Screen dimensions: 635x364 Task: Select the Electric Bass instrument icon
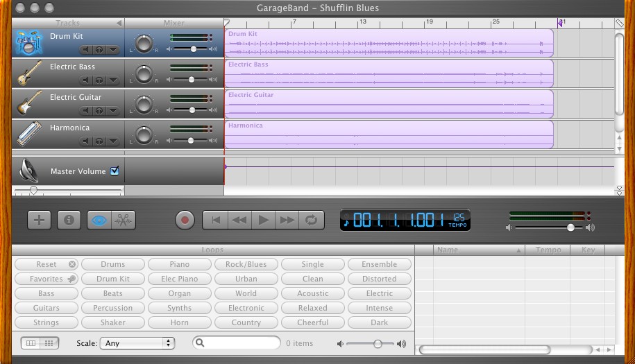[x=29, y=73]
